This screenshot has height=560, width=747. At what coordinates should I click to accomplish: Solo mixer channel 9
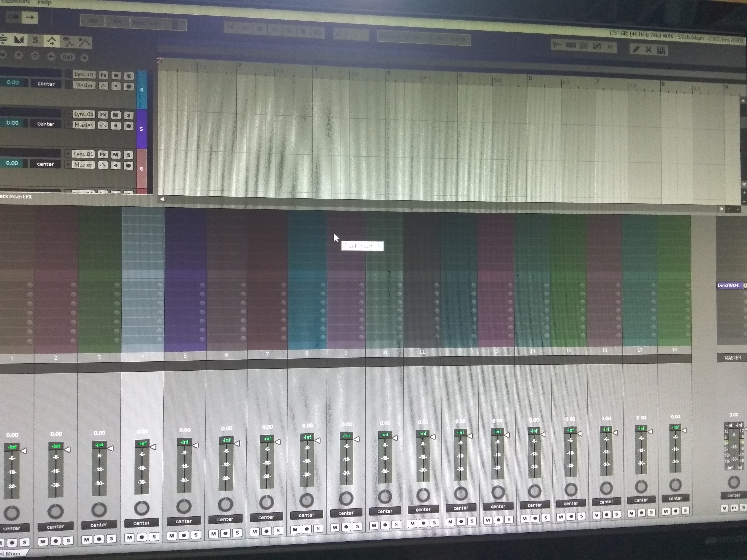click(x=357, y=526)
